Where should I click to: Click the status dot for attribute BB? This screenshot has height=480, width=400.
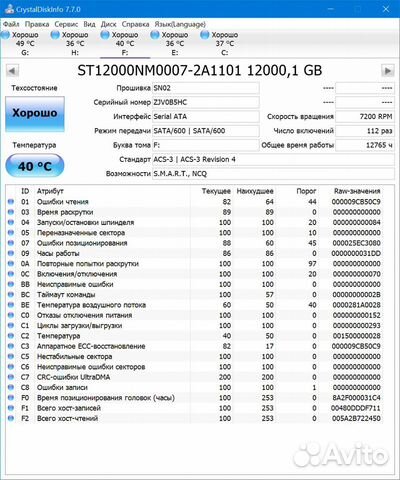pos(11,284)
